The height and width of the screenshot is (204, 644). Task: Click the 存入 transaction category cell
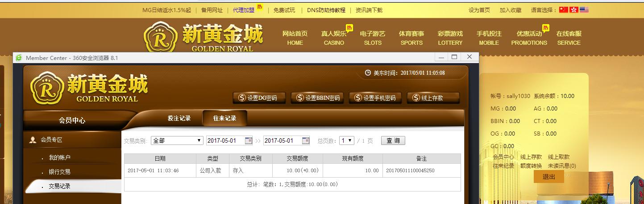(x=251, y=171)
